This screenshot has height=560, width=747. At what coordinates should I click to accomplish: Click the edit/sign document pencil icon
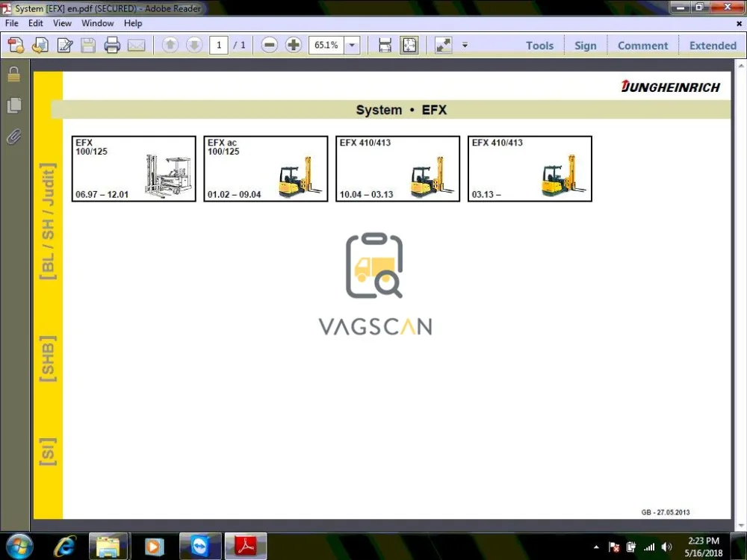point(64,46)
